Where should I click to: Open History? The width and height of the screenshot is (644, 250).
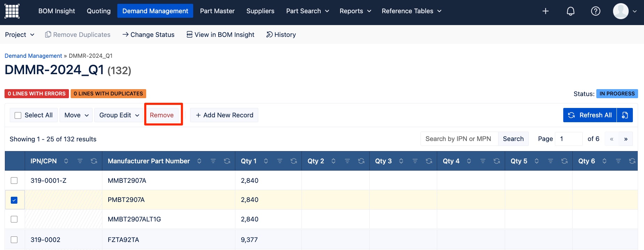[x=281, y=34]
